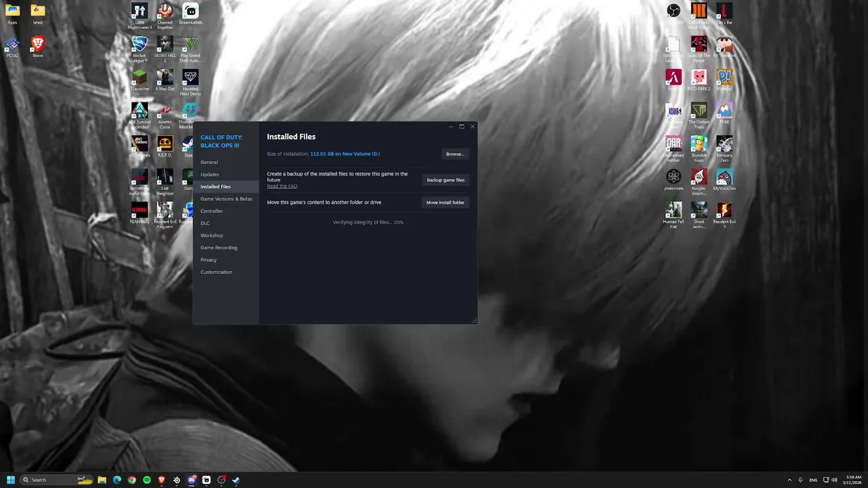Viewport: 868px width, 488px height.
Task: Open PlateUp! desktop shortcut
Action: (x=724, y=81)
